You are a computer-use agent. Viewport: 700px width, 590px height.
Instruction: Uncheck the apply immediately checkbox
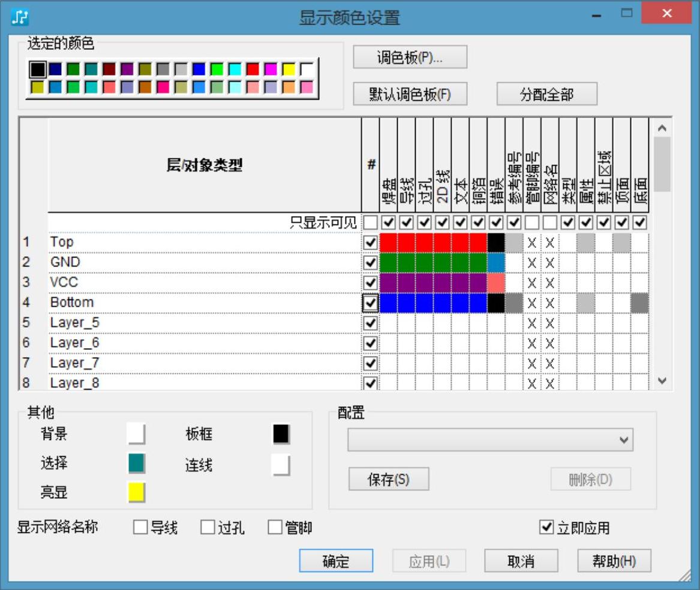click(x=546, y=528)
